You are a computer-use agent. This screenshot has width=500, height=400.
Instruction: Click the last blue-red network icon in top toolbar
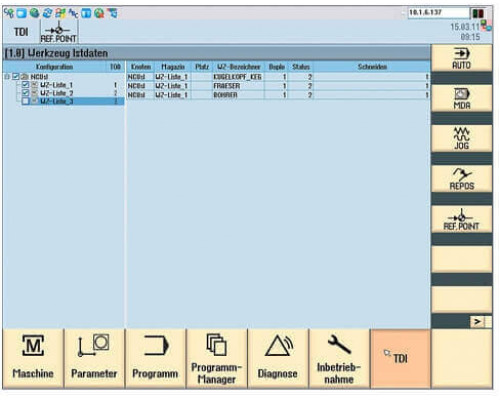(x=112, y=13)
